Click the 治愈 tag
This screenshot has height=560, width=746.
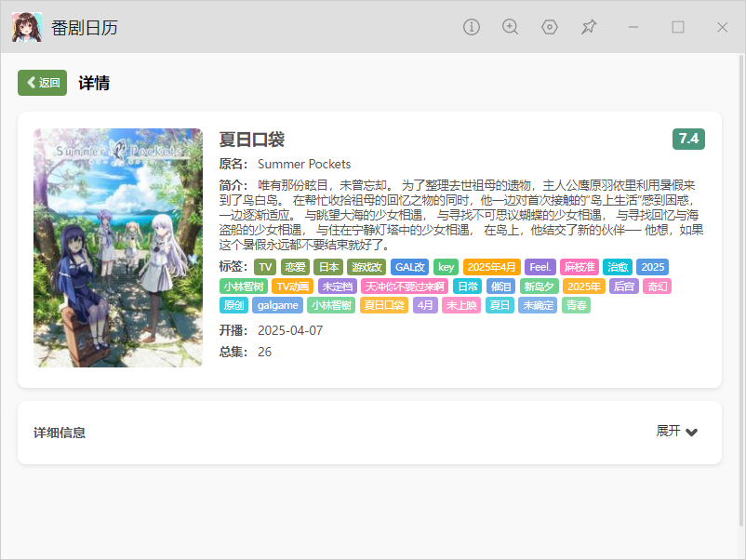618,267
